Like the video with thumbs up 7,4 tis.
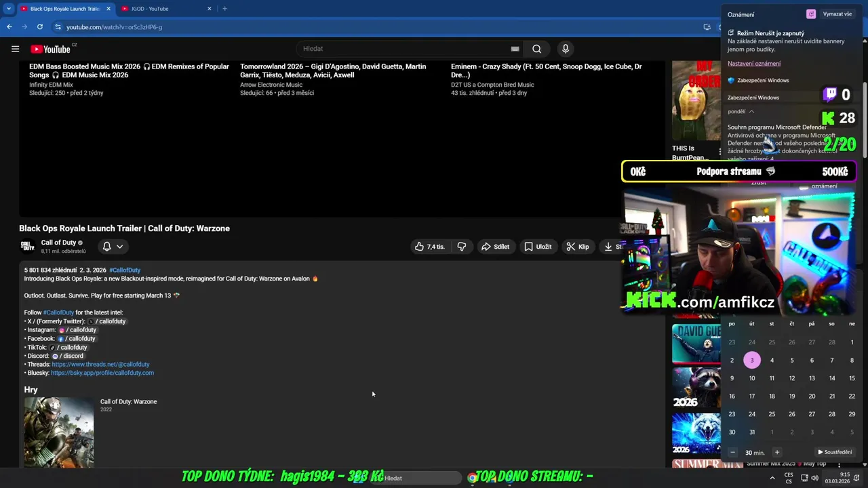 430,247
